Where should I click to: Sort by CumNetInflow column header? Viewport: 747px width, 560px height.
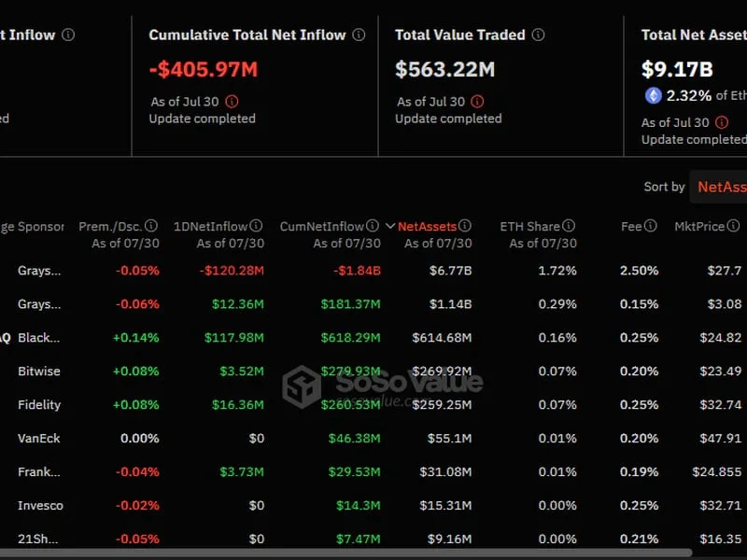click(x=322, y=226)
